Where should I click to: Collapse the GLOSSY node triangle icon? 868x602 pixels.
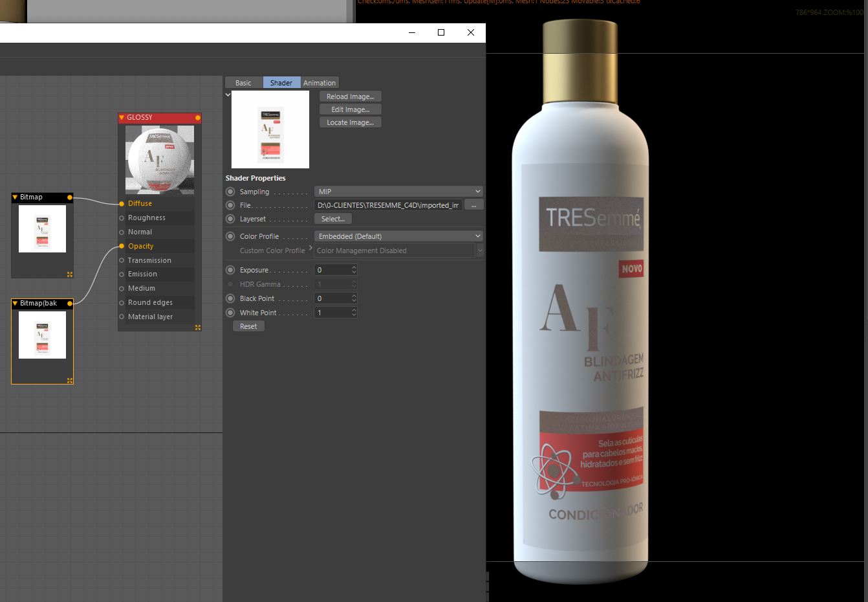(122, 118)
